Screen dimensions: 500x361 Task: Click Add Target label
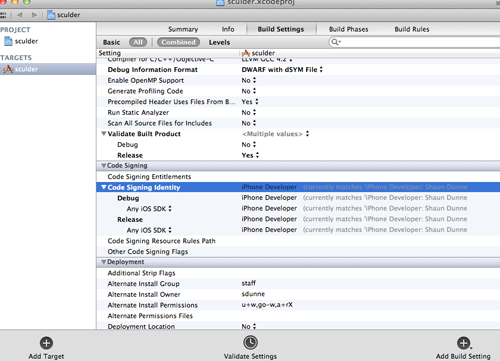[x=46, y=356]
